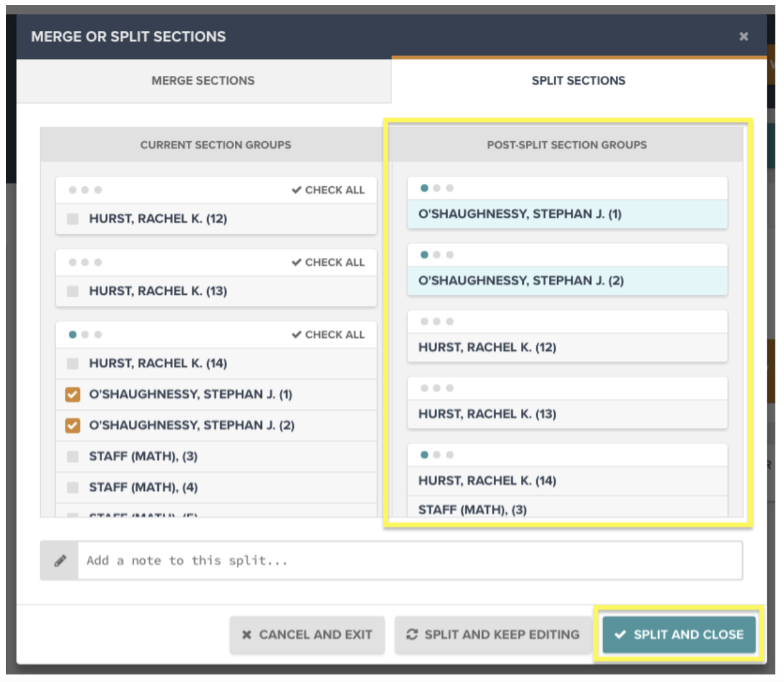784x682 pixels.
Task: Select post-split group O'Shaughnessy, Stephan J. (1)
Action: coord(567,214)
